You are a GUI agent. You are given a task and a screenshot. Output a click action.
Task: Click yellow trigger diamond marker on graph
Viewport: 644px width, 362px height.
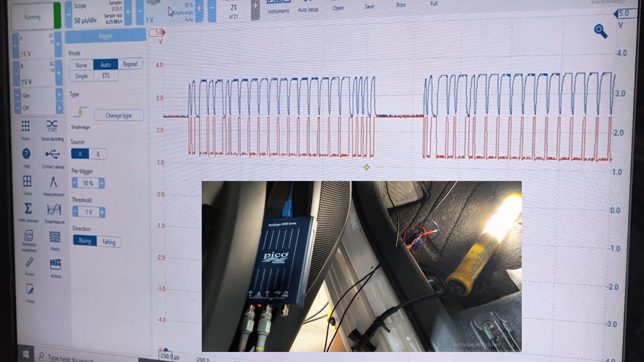pos(366,167)
